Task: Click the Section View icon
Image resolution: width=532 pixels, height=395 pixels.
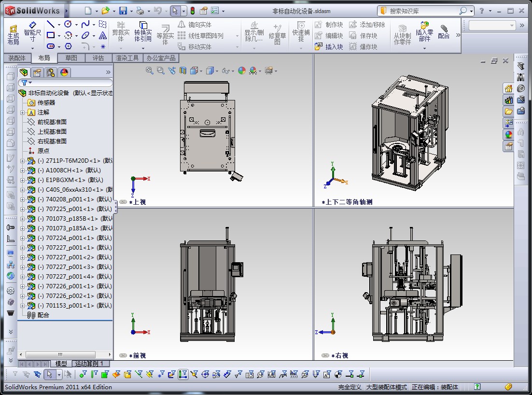Action: click(x=183, y=71)
